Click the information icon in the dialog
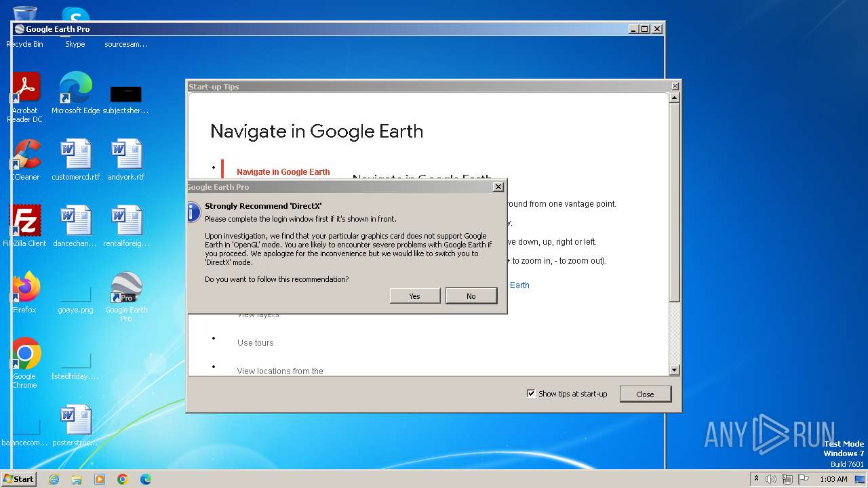Viewport: 868px width, 488px height. [x=194, y=211]
